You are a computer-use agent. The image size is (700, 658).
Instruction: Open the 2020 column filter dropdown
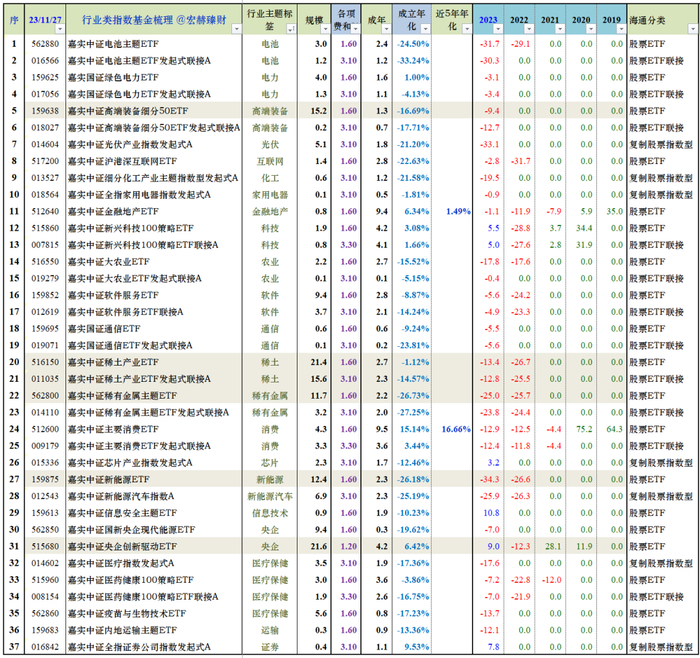591,29
